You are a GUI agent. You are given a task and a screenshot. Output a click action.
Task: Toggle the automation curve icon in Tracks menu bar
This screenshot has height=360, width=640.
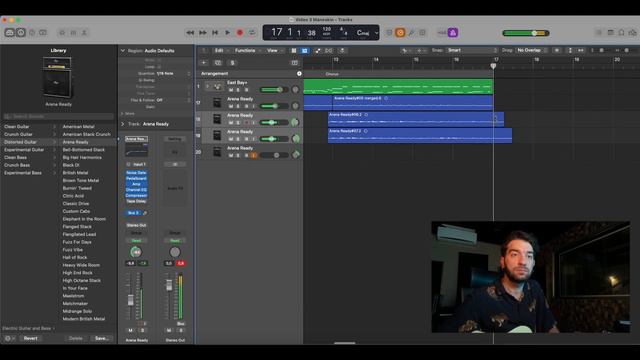click(x=318, y=51)
